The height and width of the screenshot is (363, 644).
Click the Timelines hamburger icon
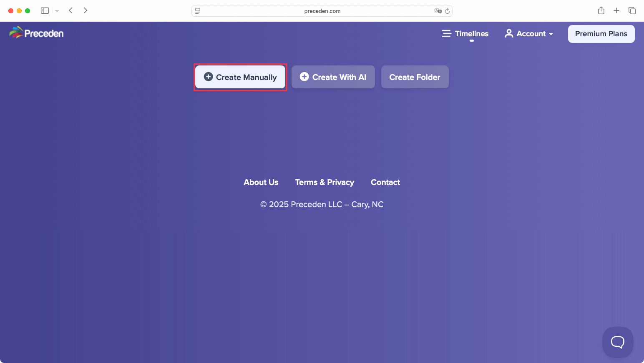[446, 33]
